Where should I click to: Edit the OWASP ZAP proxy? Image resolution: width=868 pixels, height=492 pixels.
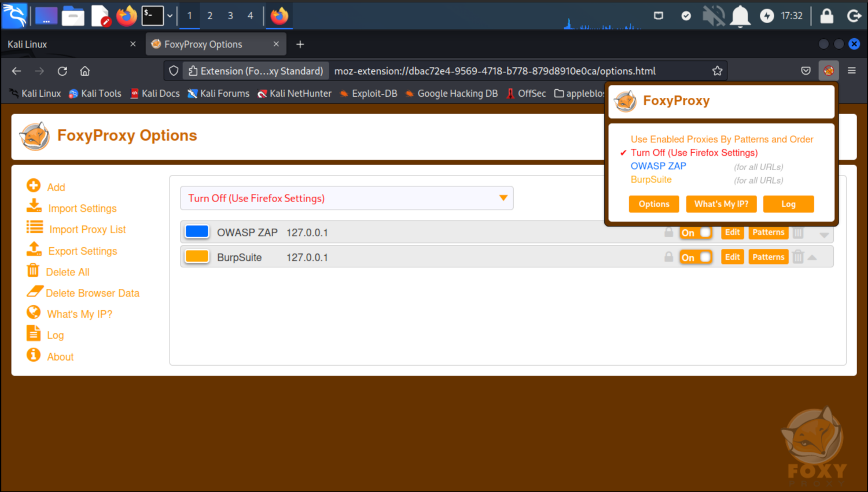(733, 232)
